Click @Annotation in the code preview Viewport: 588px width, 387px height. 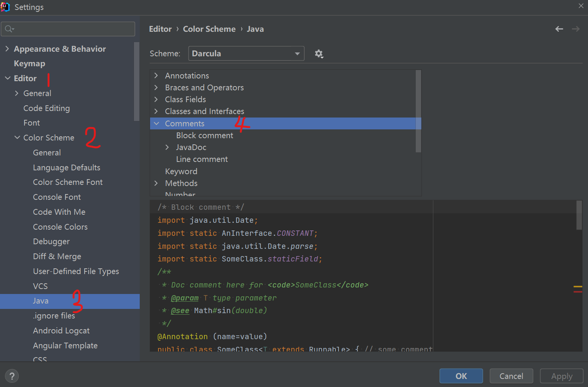[183, 336]
